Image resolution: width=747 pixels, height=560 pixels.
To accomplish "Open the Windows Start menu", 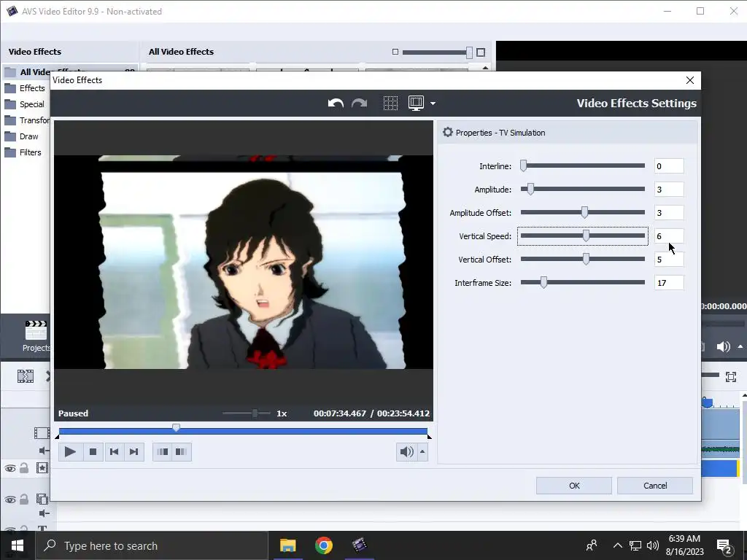I will tap(18, 545).
